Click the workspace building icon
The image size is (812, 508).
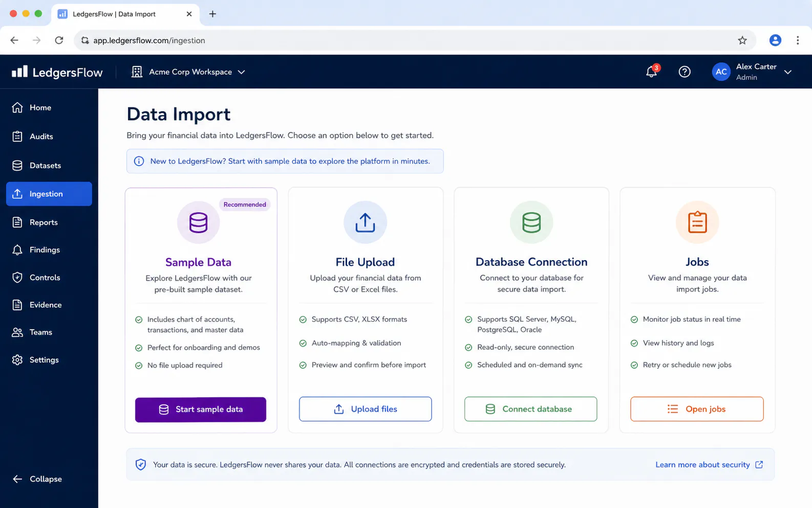coord(137,72)
